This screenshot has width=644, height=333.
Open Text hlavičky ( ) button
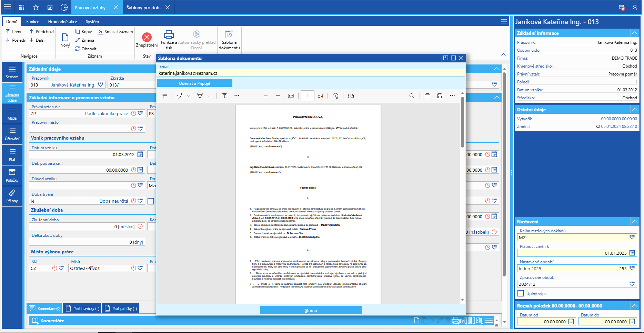[x=82, y=308]
